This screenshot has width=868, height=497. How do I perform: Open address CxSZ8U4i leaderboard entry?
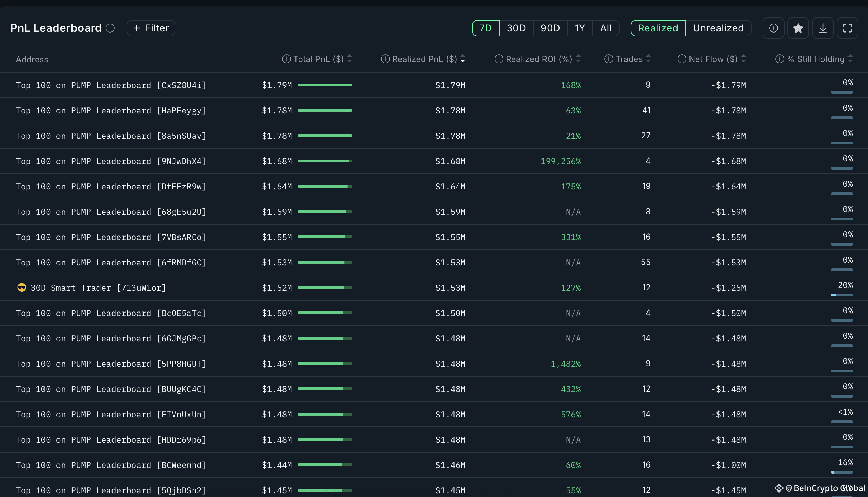111,85
